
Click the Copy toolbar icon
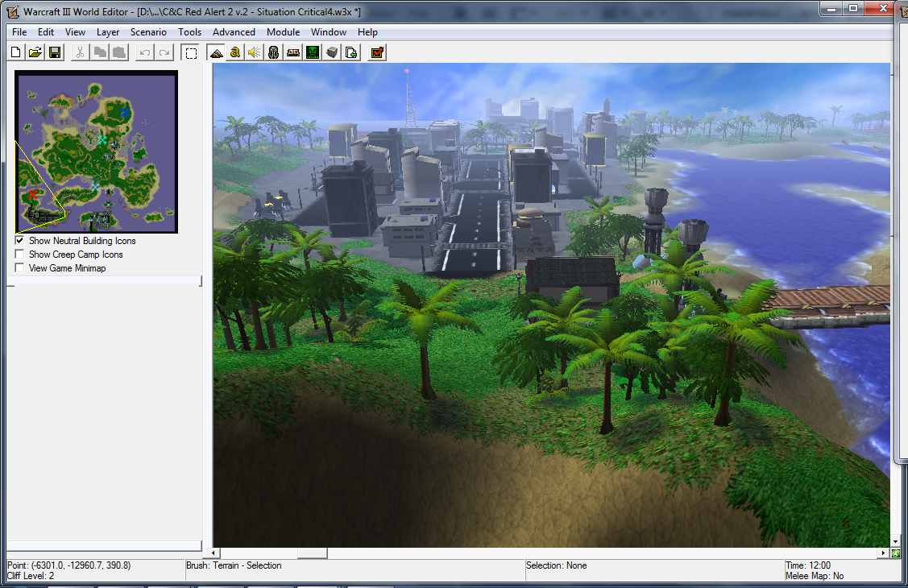100,52
